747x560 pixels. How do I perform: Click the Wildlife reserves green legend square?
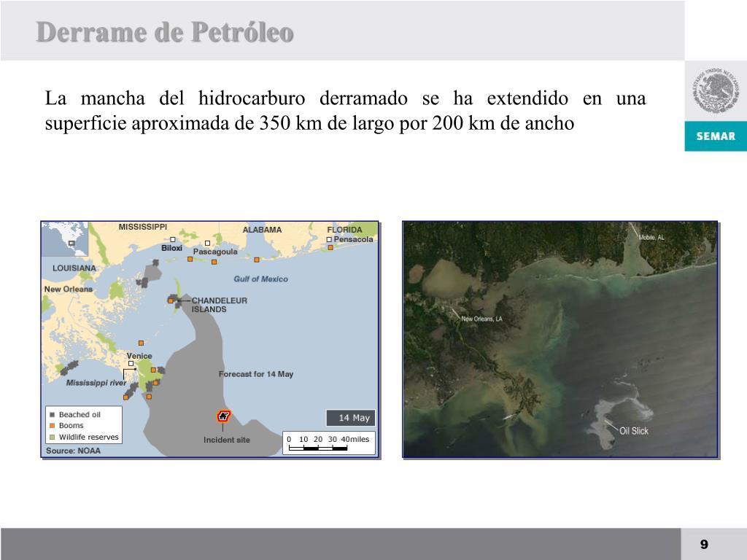click(53, 437)
